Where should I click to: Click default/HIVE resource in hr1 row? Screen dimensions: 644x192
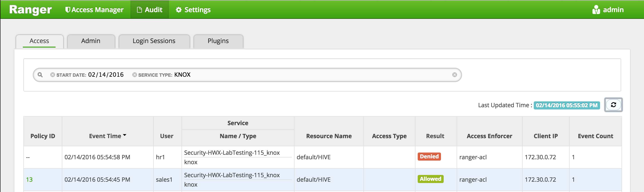pyautogui.click(x=313, y=157)
